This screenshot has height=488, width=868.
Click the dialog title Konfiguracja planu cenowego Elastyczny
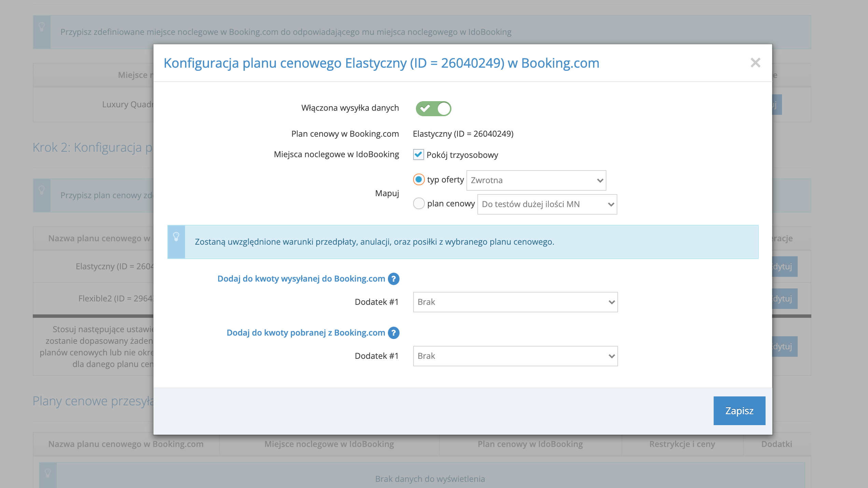click(381, 63)
